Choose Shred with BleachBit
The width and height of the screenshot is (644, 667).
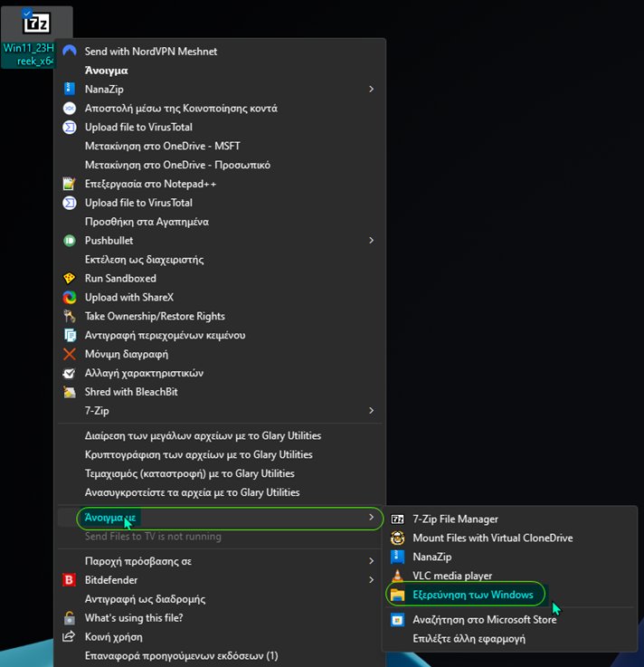[x=131, y=392]
